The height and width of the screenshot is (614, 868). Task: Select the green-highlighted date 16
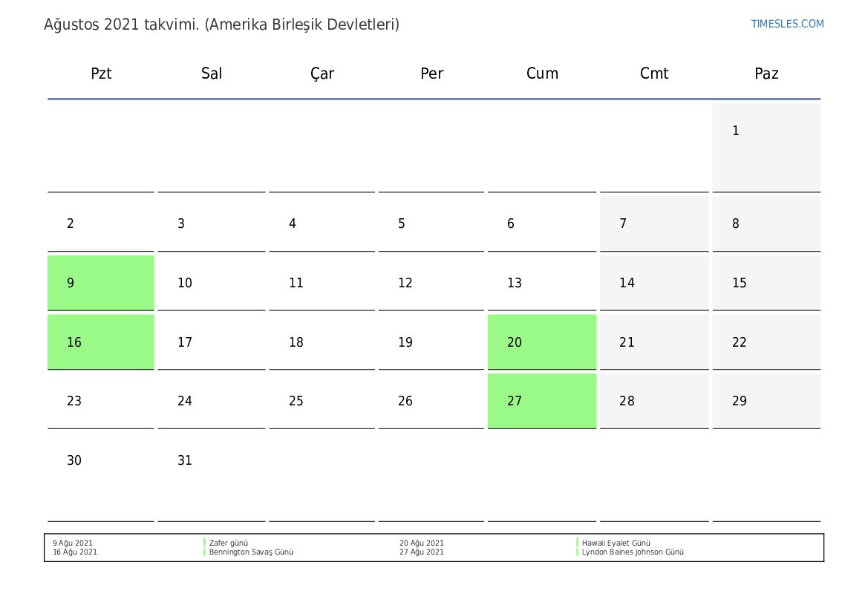click(101, 342)
